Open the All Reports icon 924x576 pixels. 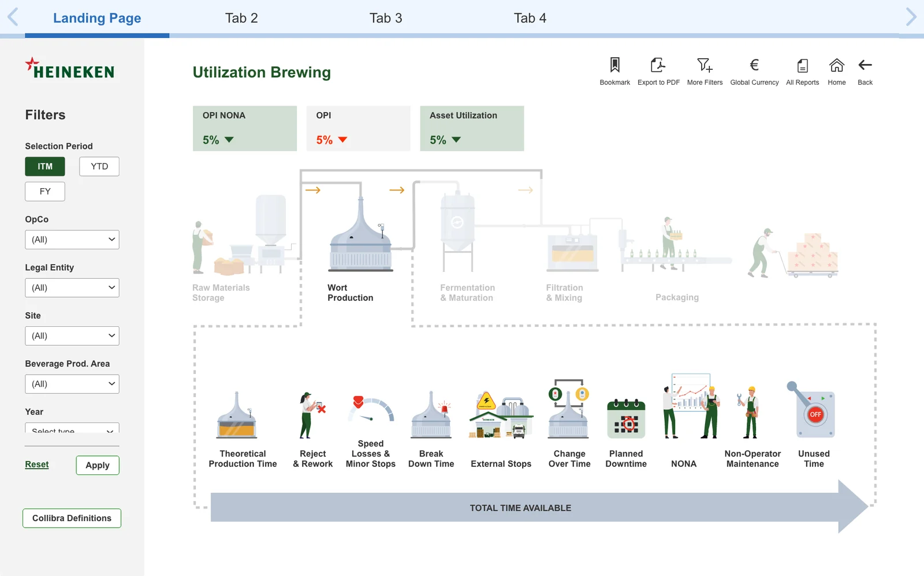pyautogui.click(x=803, y=65)
